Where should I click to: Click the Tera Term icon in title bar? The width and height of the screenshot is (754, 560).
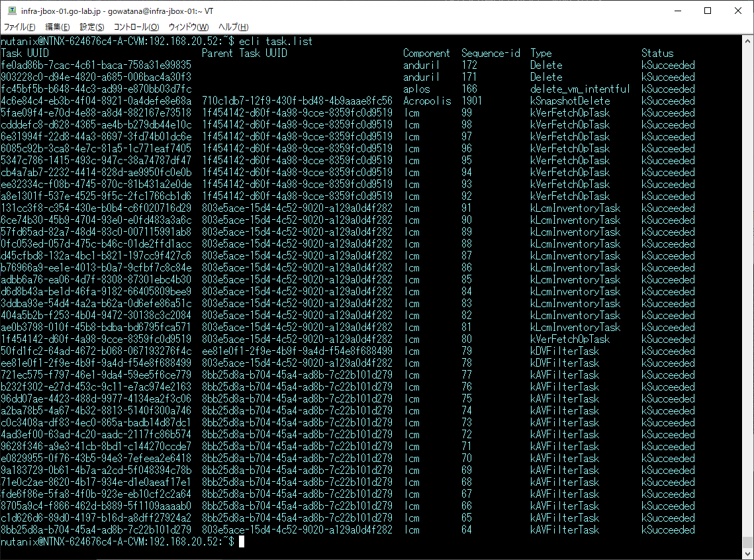pyautogui.click(x=12, y=11)
